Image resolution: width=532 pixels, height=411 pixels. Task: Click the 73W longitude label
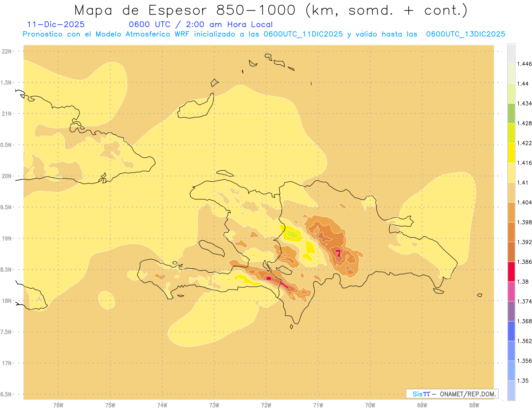pyautogui.click(x=214, y=405)
